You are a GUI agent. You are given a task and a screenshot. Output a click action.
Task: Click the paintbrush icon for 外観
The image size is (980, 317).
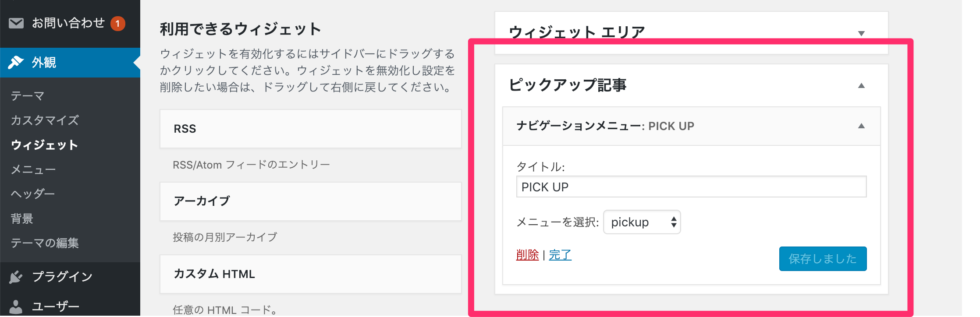click(x=16, y=62)
